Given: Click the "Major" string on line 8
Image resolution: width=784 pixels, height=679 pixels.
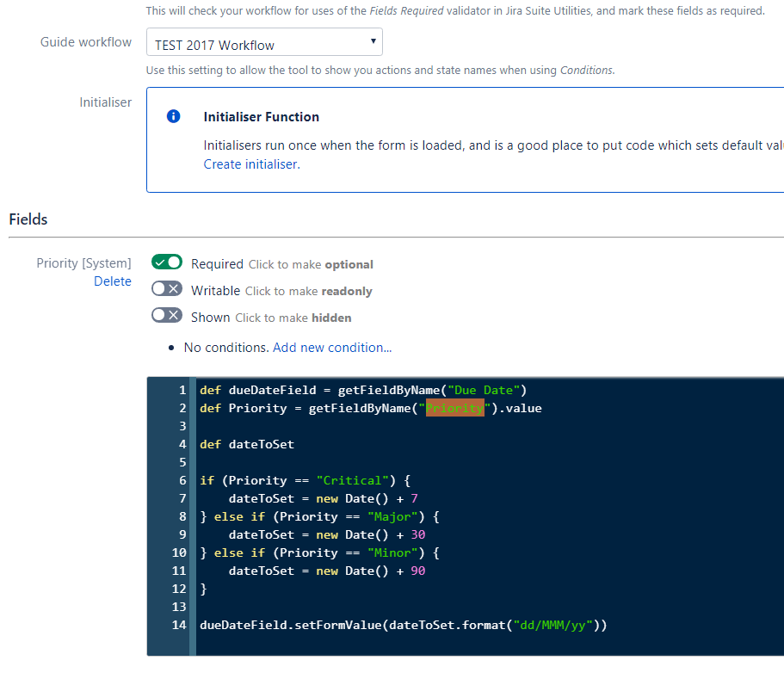Looking at the screenshot, I should click(x=392, y=516).
